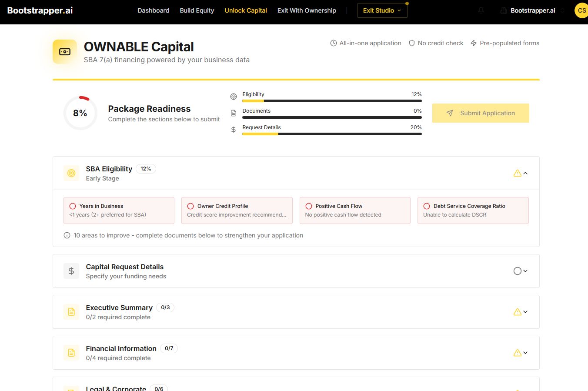The image size is (588, 391).
Task: Click the OWNABLE Capital money icon
Action: [x=65, y=52]
